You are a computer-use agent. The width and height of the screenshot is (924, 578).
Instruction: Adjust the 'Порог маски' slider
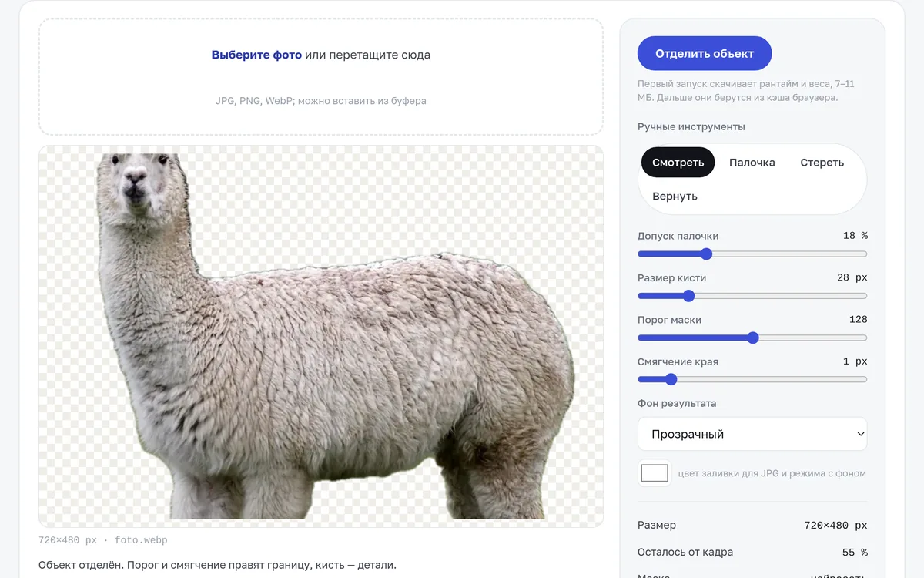pyautogui.click(x=752, y=338)
